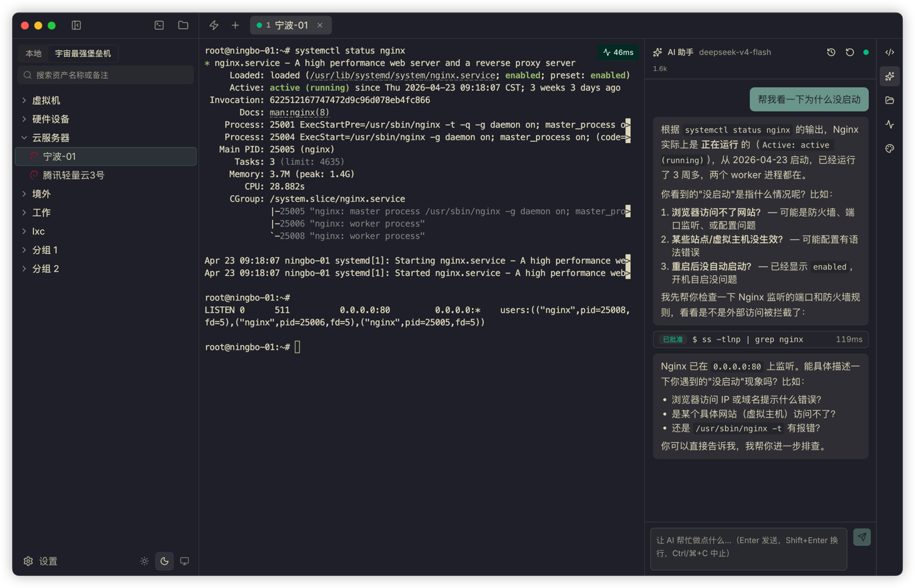Switch to light theme sun icon
The width and height of the screenshot is (915, 588).
pos(144,561)
